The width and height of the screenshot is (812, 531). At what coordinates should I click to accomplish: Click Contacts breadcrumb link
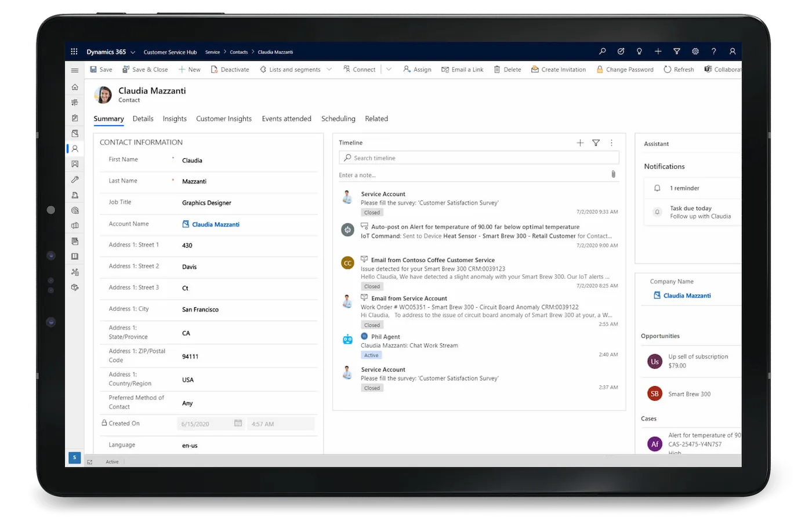[x=238, y=52]
